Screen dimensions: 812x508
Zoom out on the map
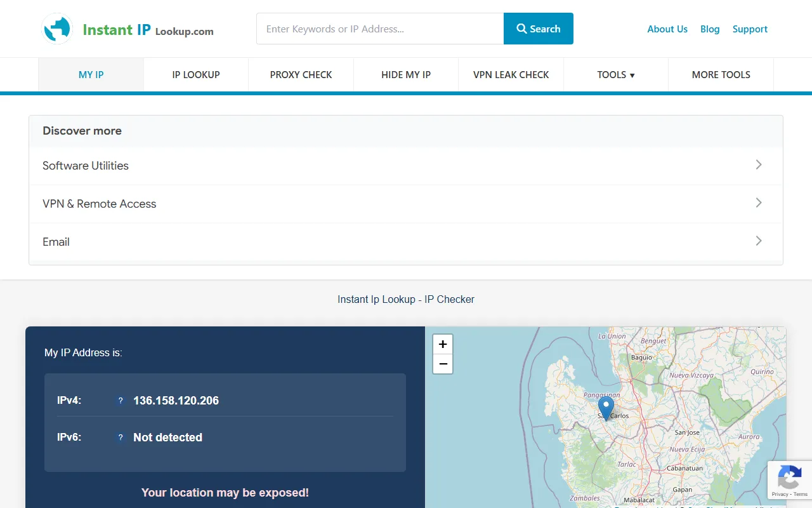point(443,364)
